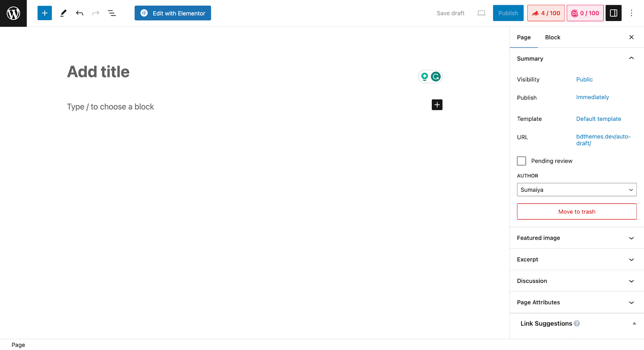Select the Page tab in sidebar
This screenshot has height=350, width=644.
(524, 37)
